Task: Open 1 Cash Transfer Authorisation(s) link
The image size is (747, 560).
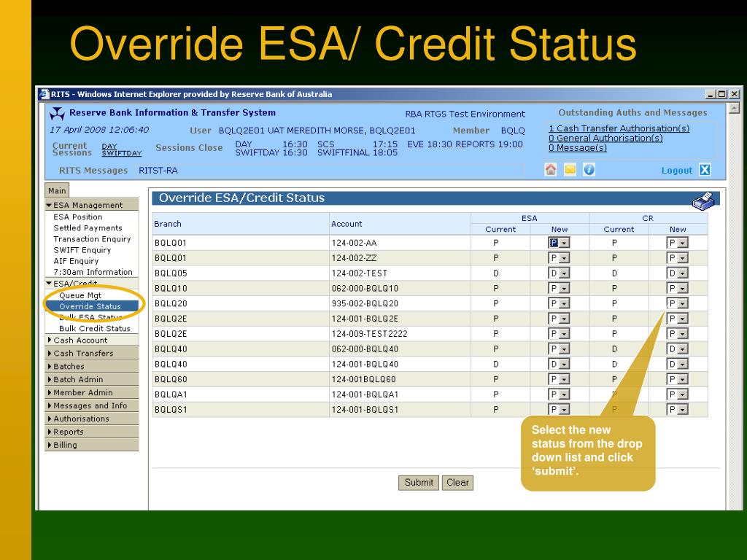Action: pos(619,128)
